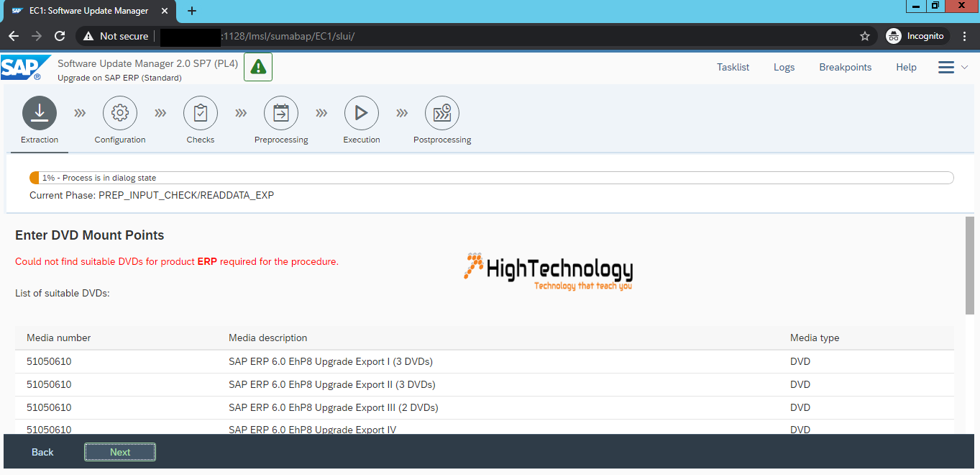
Task: Click the Preprocessing phase icon
Action: click(281, 113)
